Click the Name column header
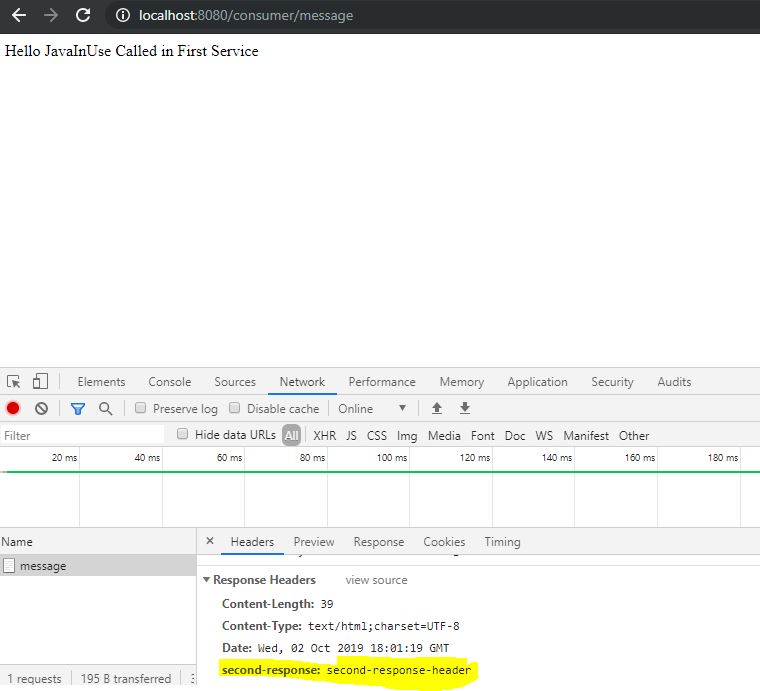Screen dimensions: 760x691 [x=17, y=542]
